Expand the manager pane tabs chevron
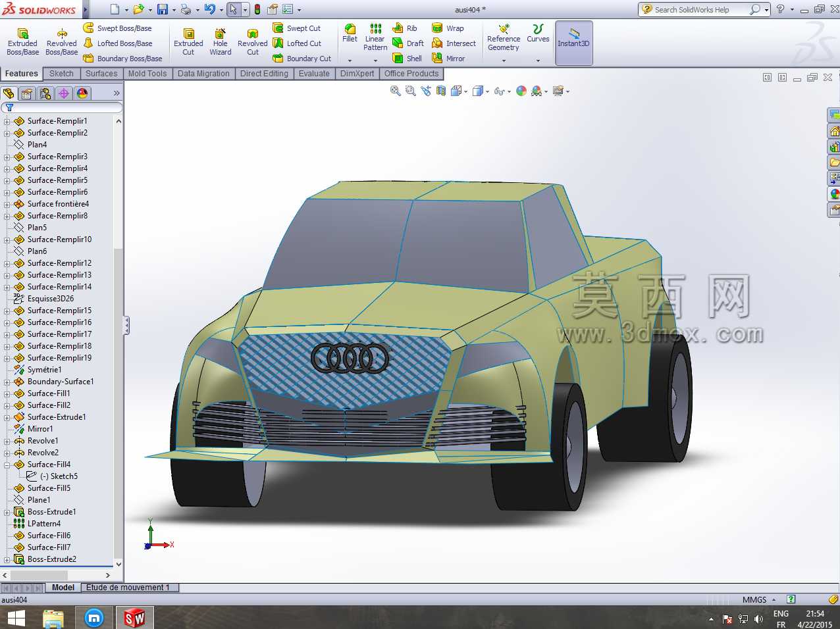Image resolution: width=840 pixels, height=629 pixels. (x=117, y=93)
